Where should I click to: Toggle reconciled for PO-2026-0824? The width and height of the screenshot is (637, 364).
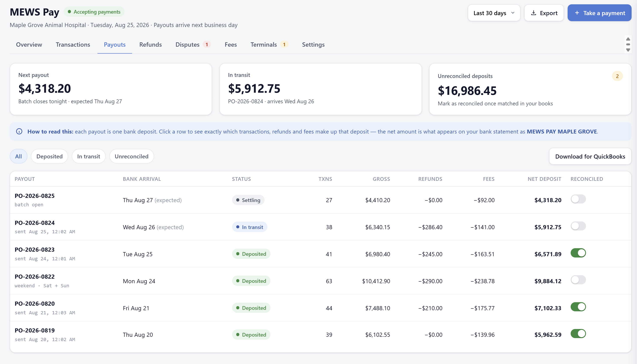[578, 226]
